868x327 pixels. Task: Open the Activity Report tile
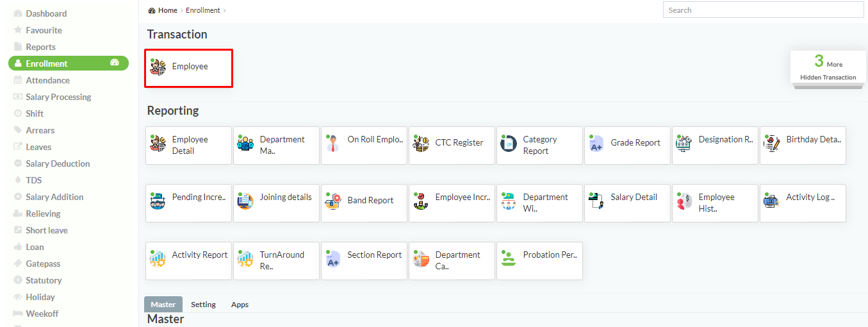point(188,261)
